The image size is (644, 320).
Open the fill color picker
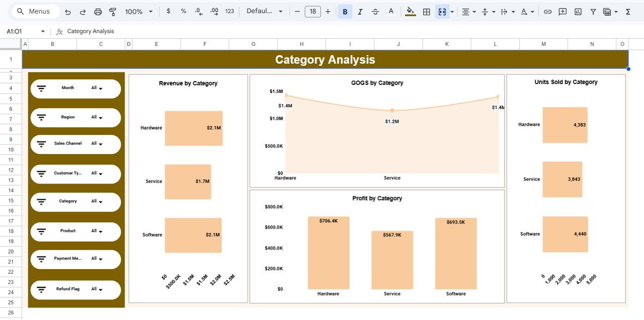point(410,11)
